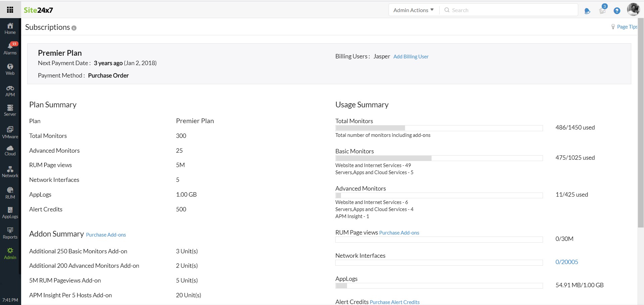Viewport: 644px width, 305px height.
Task: Open the APM monitoring section
Action: 10,91
